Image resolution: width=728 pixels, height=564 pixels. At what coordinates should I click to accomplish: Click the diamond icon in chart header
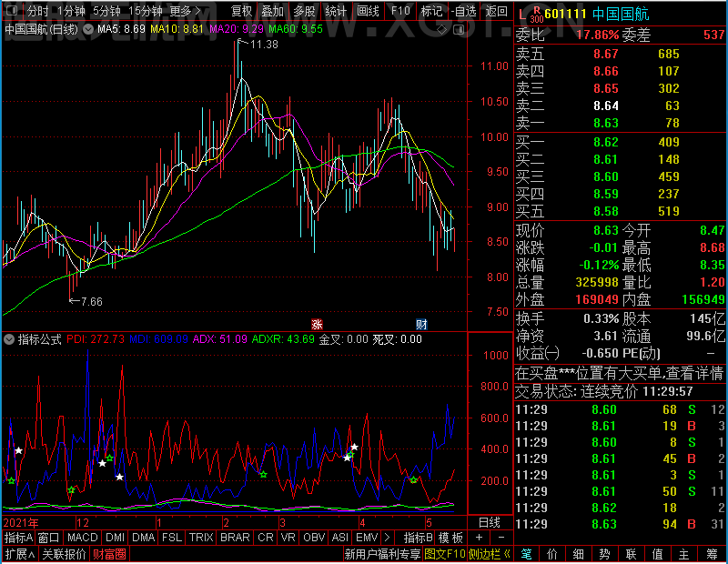point(441,30)
